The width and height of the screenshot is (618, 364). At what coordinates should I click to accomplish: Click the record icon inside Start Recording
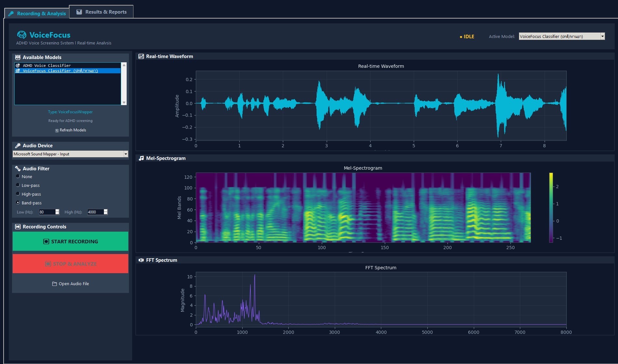pyautogui.click(x=46, y=241)
